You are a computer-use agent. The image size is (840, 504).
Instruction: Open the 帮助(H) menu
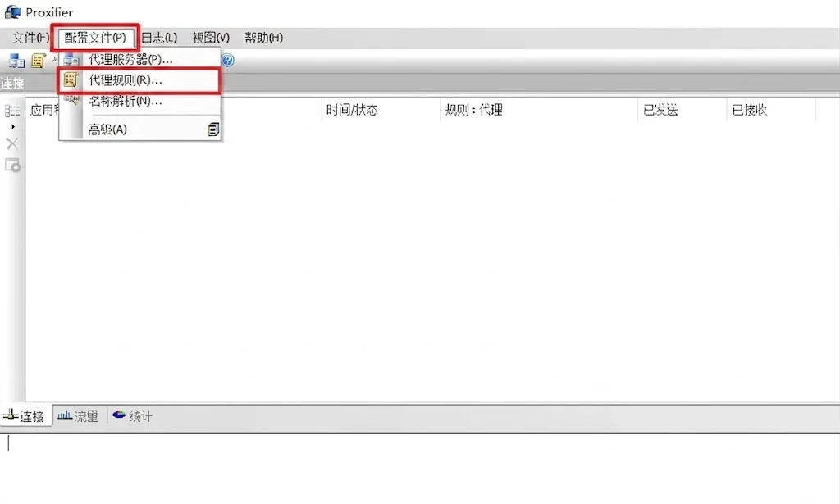click(263, 38)
